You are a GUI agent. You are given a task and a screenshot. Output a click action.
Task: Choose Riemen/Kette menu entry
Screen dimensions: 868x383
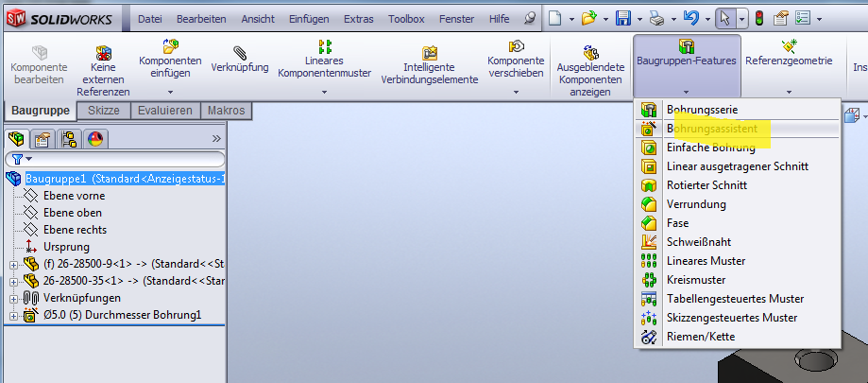738,337
